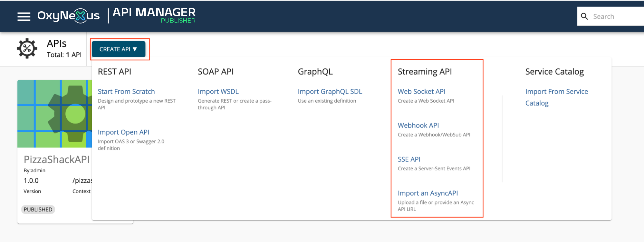
Task: Click the API MANAGER PUBLISHER title
Action: [154, 15]
